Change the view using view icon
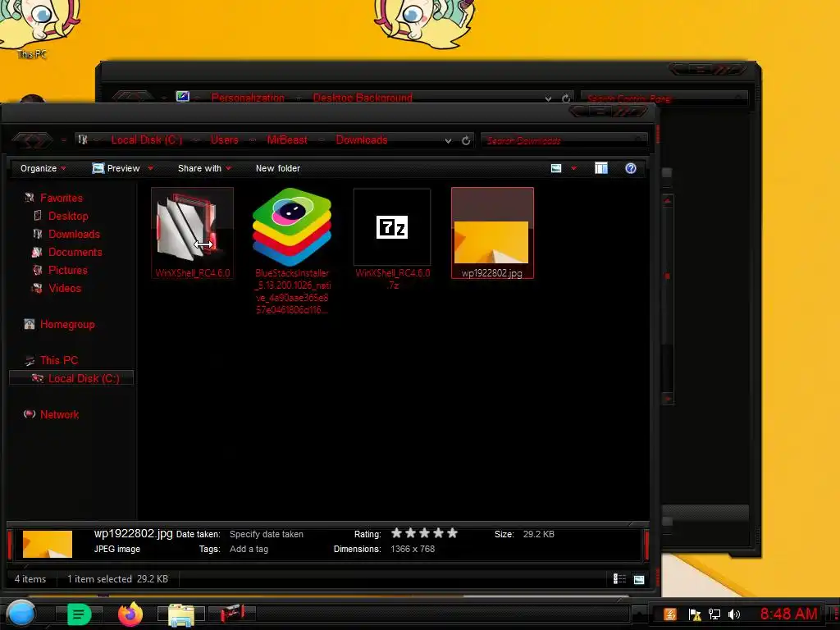Viewport: 840px width, 630px height. coord(556,168)
